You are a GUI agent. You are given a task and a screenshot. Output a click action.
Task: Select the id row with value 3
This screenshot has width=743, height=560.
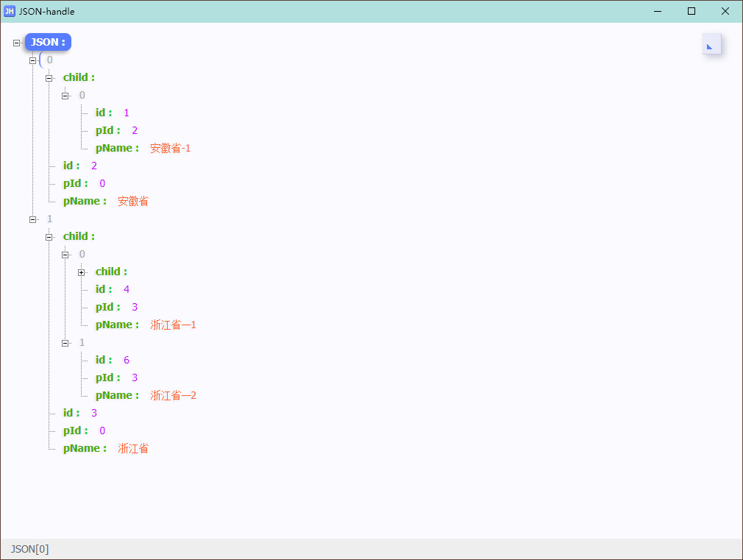coord(80,413)
